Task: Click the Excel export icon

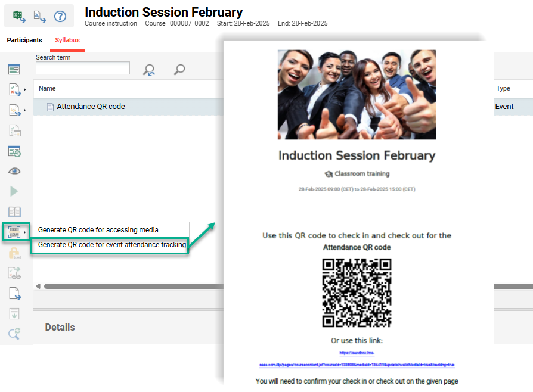Action: click(x=18, y=16)
